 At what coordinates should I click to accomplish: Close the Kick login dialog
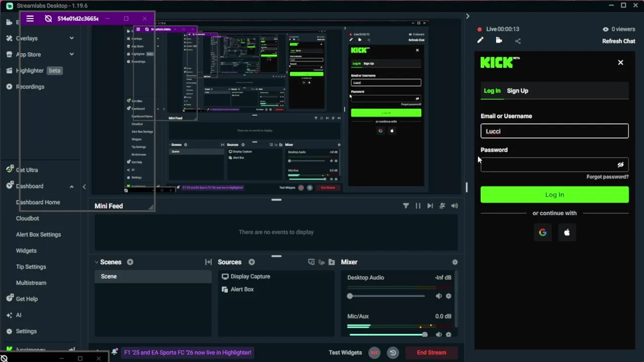(620, 62)
